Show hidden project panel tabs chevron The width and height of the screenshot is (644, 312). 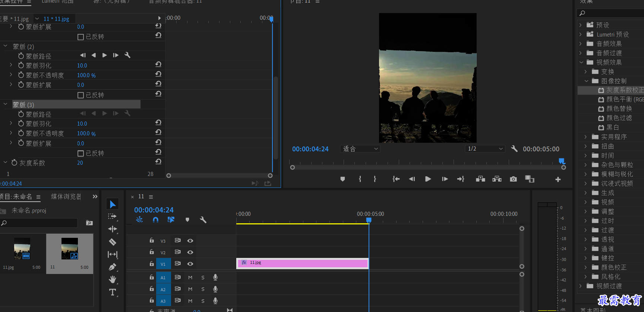pyautogui.click(x=95, y=196)
